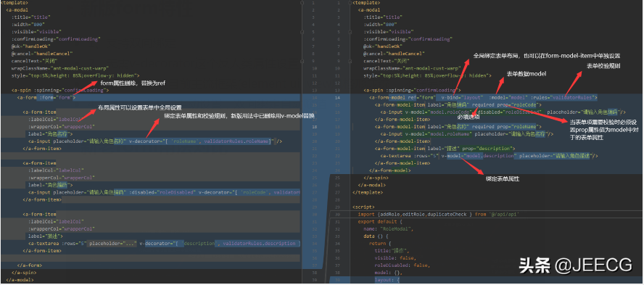The height and width of the screenshot is (285, 644).
Task: Click v-model="model.roleCode" binding
Action: (x=438, y=112)
